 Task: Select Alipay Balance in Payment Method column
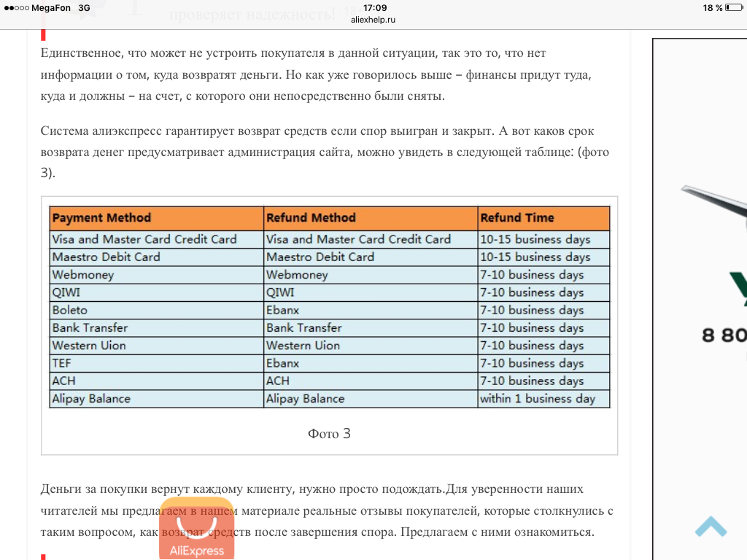(157, 399)
